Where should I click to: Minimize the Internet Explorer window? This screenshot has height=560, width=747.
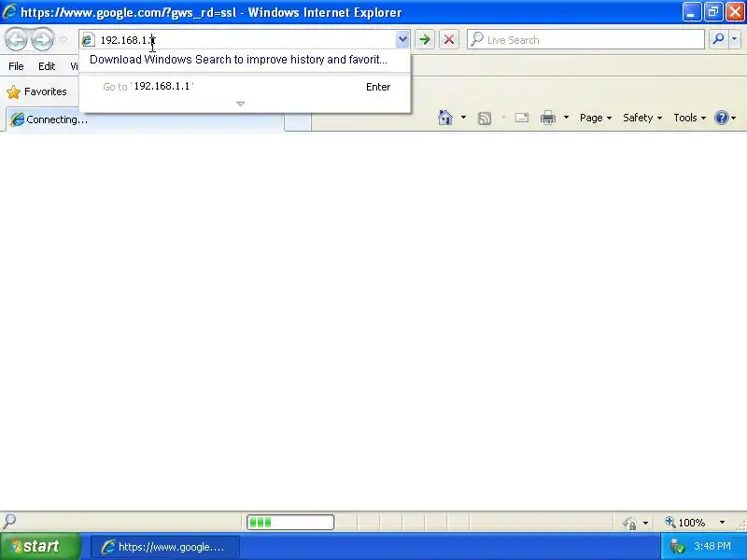coord(691,12)
